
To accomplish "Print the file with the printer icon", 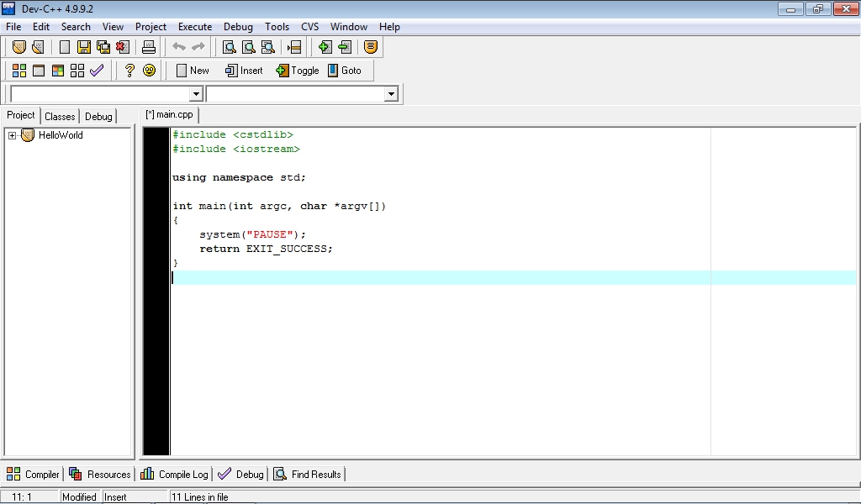I will [149, 47].
